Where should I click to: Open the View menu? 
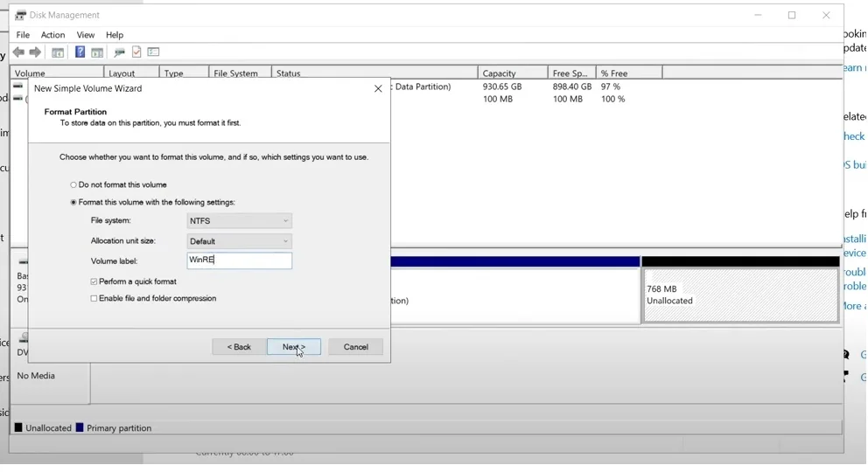tap(85, 35)
